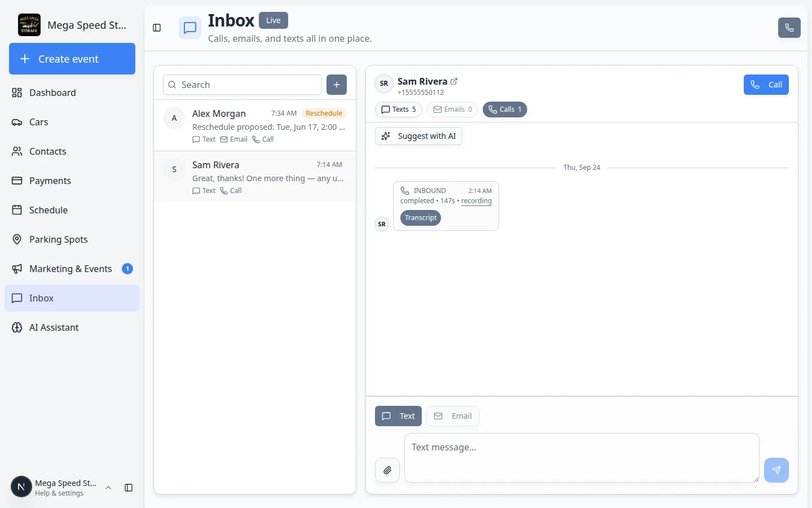
Task: Navigate to Payments
Action: 72,181
